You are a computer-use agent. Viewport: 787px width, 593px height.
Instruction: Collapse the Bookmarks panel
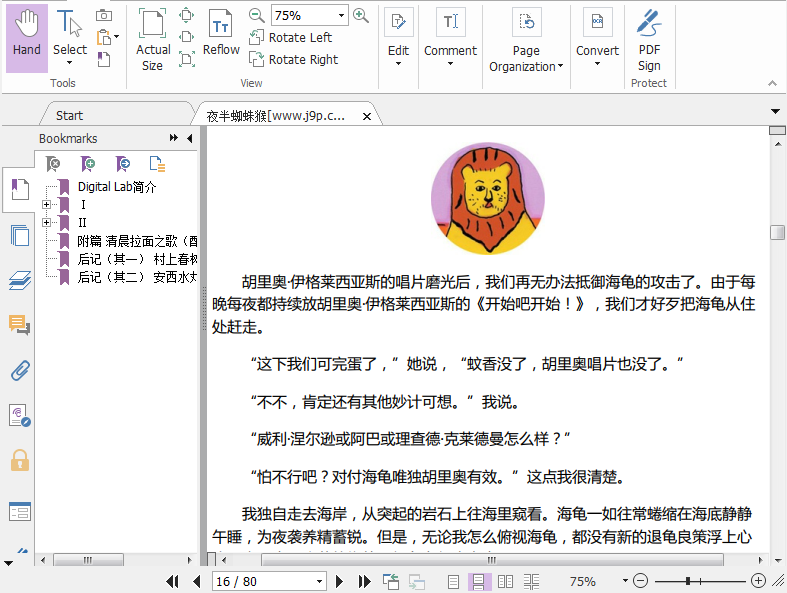pyautogui.click(x=190, y=138)
